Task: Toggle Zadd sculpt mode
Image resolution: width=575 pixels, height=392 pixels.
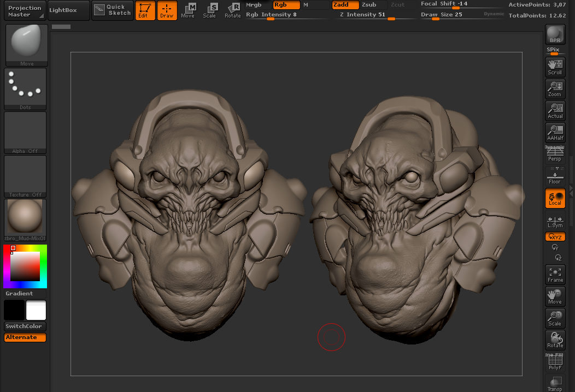Action: [x=345, y=5]
